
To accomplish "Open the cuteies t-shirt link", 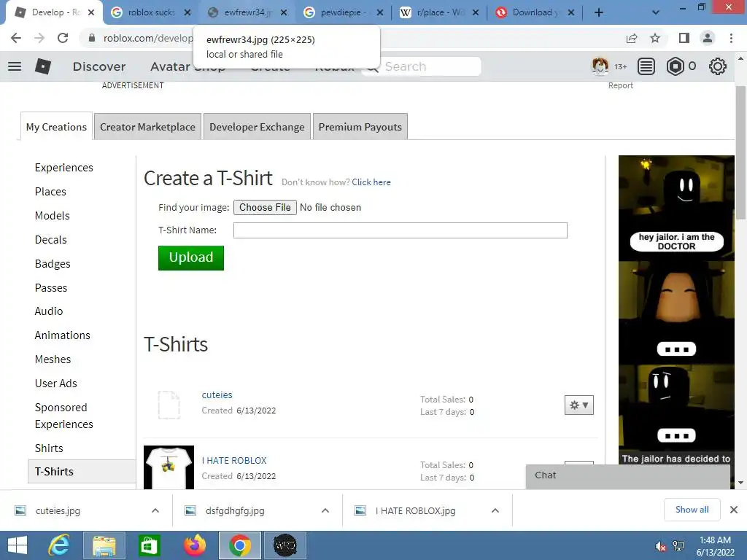I will [217, 394].
